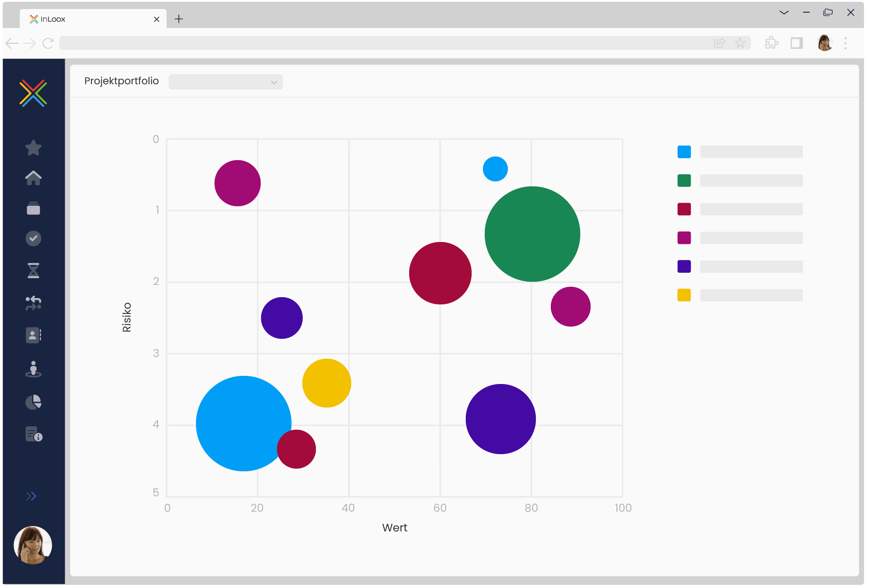Click the InLoox browser tab
This screenshot has width=869, height=588.
[x=93, y=19]
